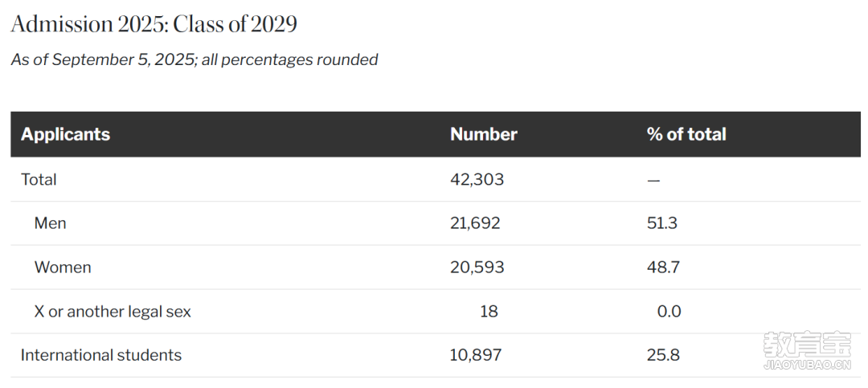This screenshot has height=388, width=868.
Task: Click the 51.3 percentage value
Action: pyautogui.click(x=661, y=223)
